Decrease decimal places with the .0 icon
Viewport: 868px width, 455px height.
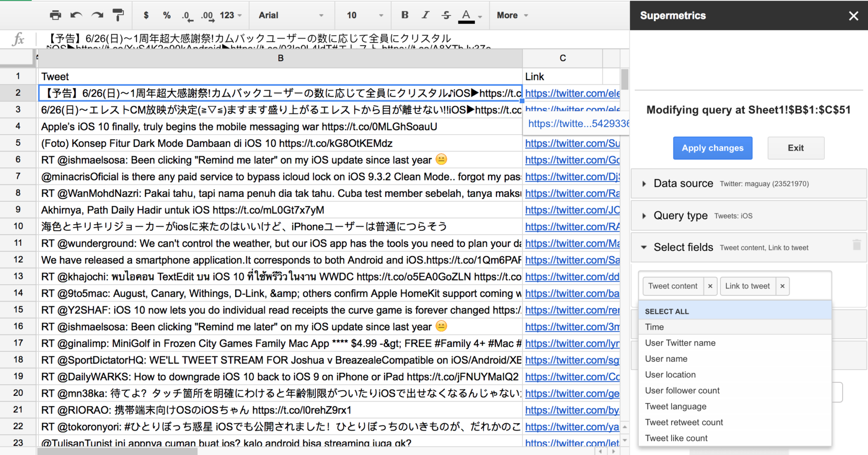click(187, 15)
